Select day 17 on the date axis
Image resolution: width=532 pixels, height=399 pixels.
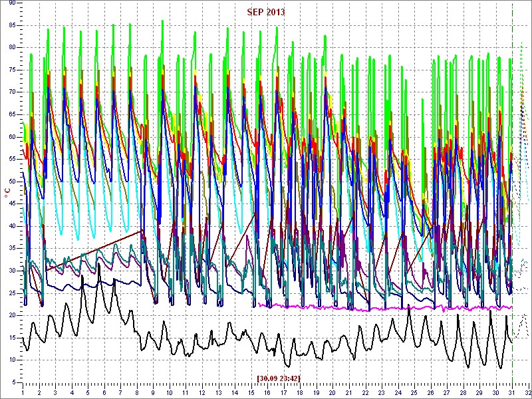pyautogui.click(x=284, y=392)
